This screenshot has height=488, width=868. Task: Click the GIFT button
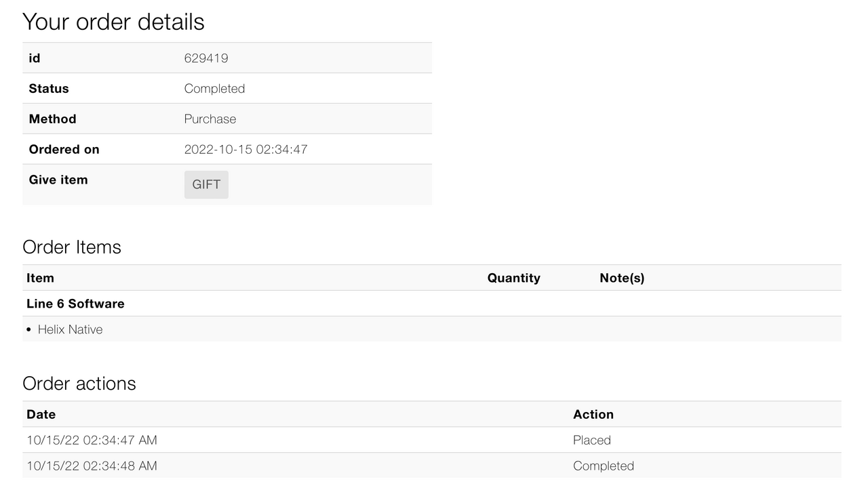206,184
